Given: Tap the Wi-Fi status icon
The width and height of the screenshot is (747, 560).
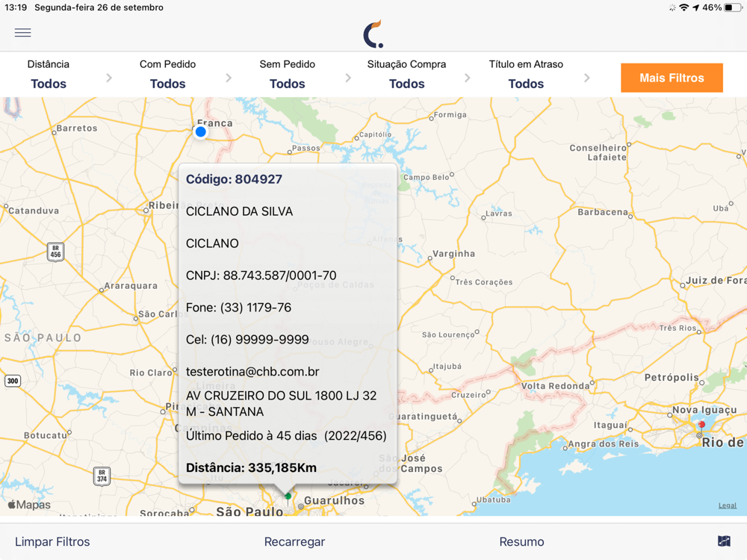Looking at the screenshot, I should 684,7.
